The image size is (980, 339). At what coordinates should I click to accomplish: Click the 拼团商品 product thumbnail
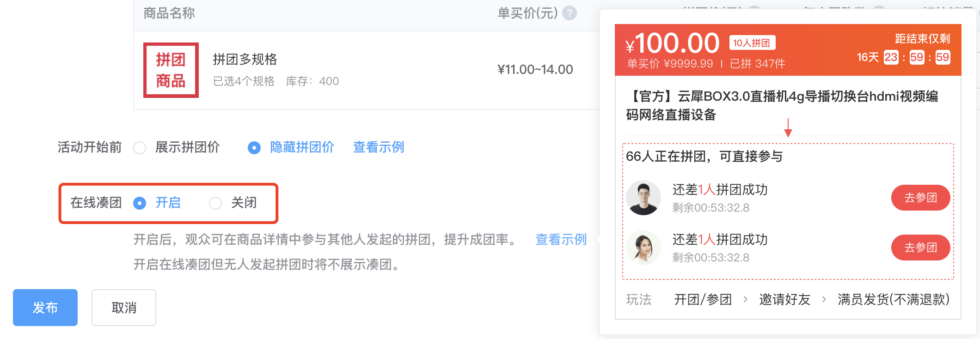171,70
